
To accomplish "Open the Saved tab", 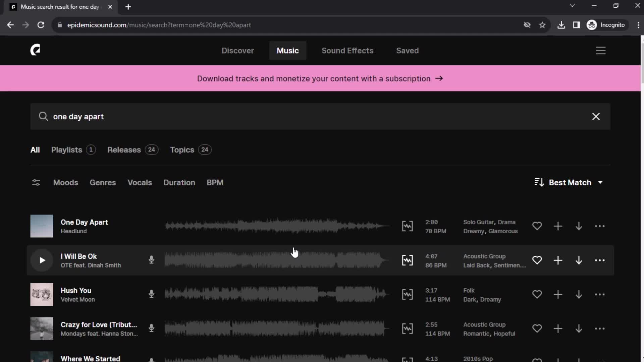I will point(407,51).
